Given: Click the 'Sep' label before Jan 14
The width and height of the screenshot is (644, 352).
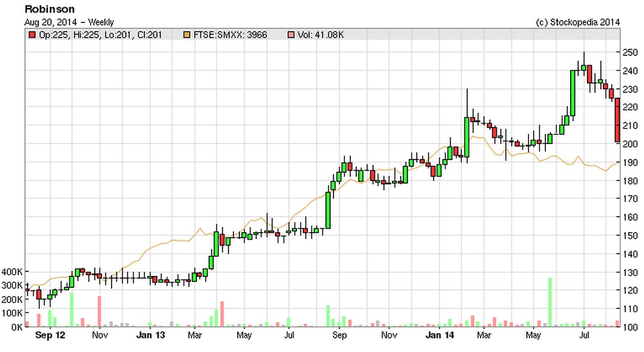Looking at the screenshot, I should (x=339, y=335).
